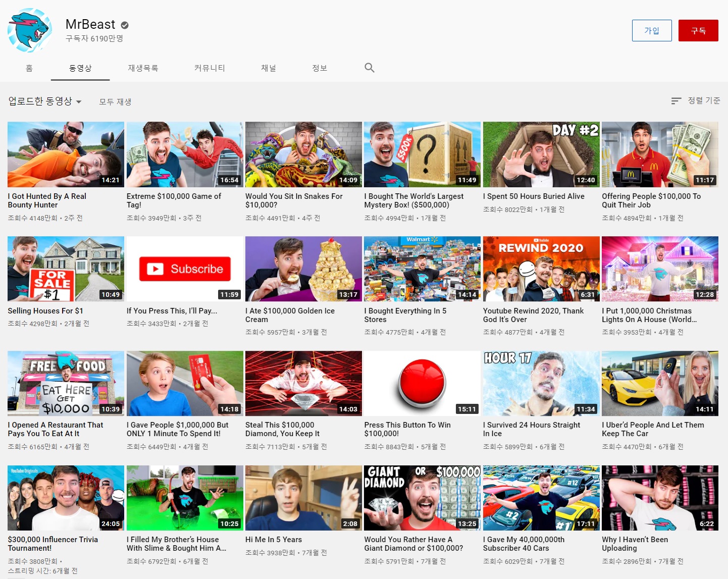Open title 'Steal This $100,000 Diamond, You Keep It'

[x=282, y=430]
